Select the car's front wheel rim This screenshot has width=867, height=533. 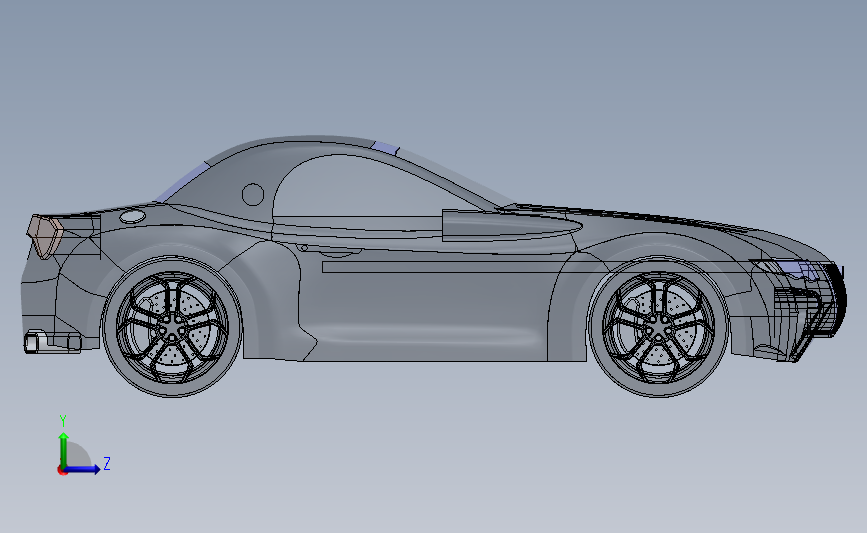point(659,328)
